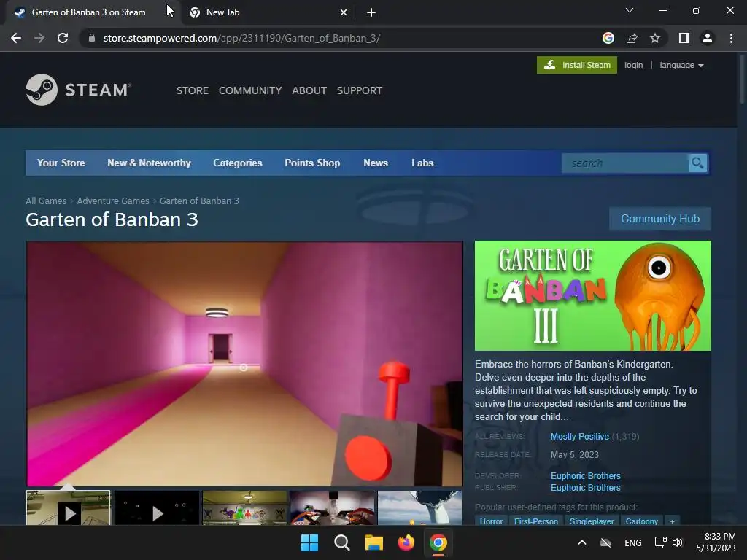Click Adventure Games breadcrumb
The width and height of the screenshot is (747, 560).
(113, 201)
